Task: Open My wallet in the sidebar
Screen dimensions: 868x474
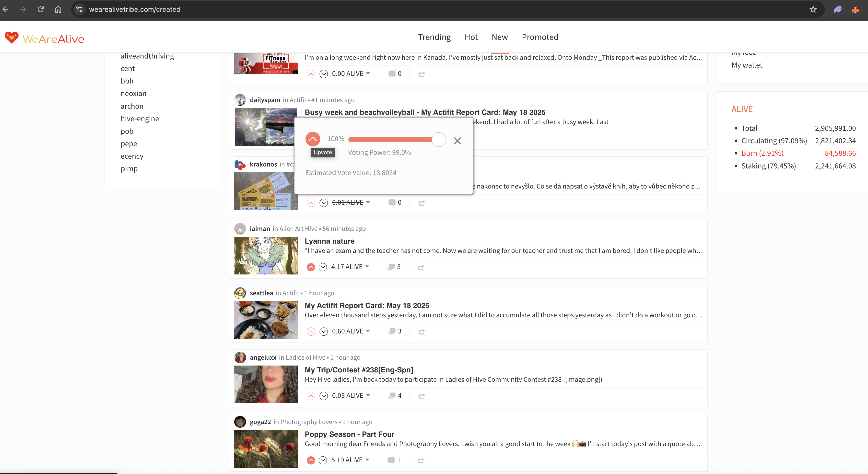Action: pyautogui.click(x=747, y=65)
